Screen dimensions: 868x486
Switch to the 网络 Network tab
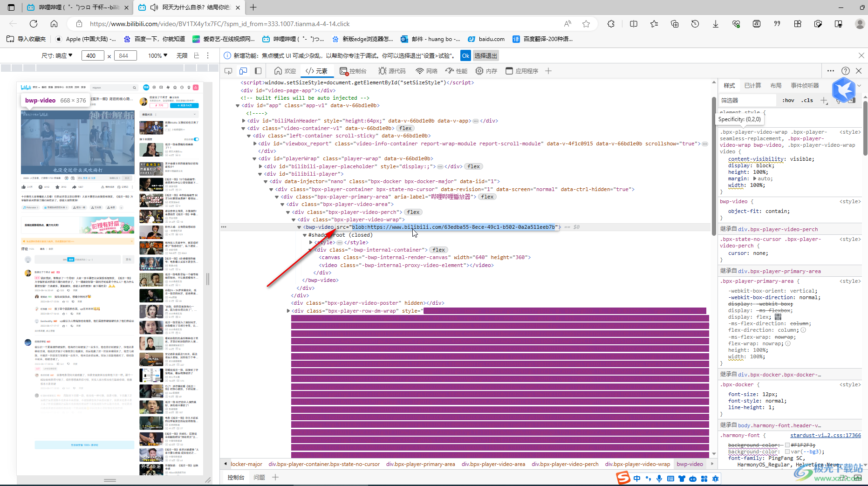[426, 71]
